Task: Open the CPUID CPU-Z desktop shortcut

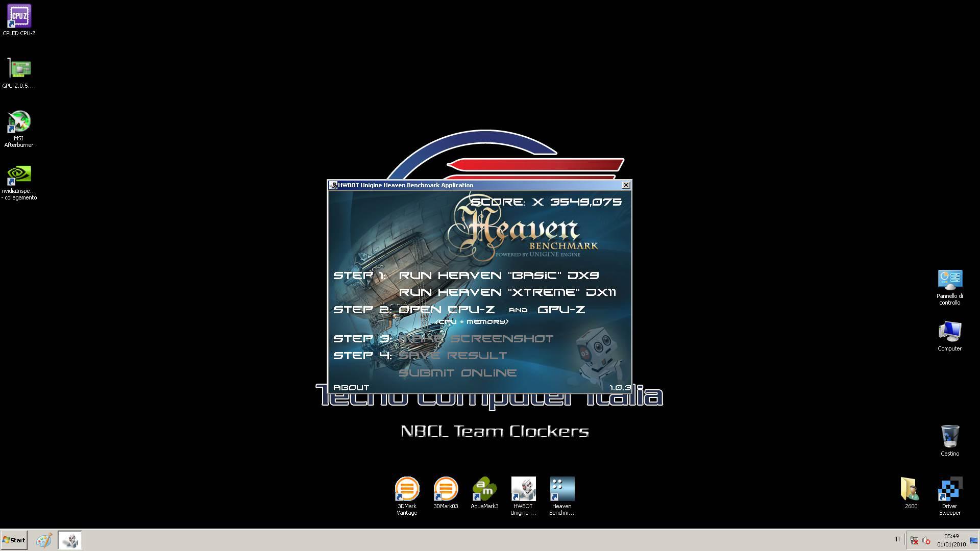Action: coord(19,20)
